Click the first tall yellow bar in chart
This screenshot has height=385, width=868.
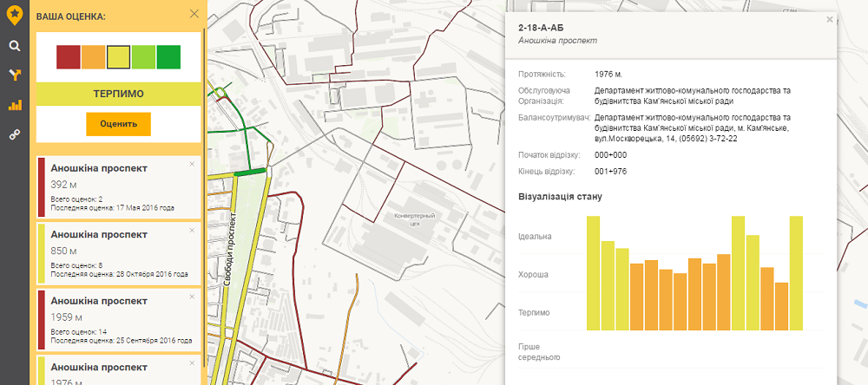tap(593, 273)
